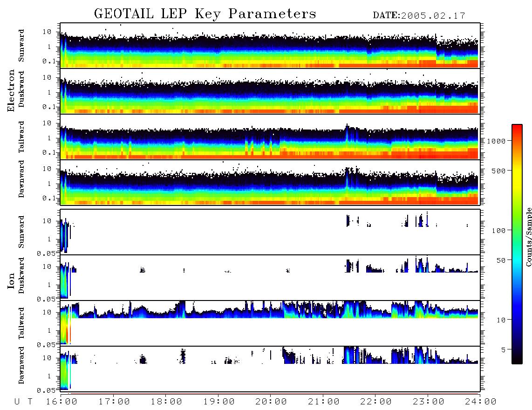Open the Electron Sunward spectrogram panel
The height and width of the screenshot is (410, 532).
270,46
